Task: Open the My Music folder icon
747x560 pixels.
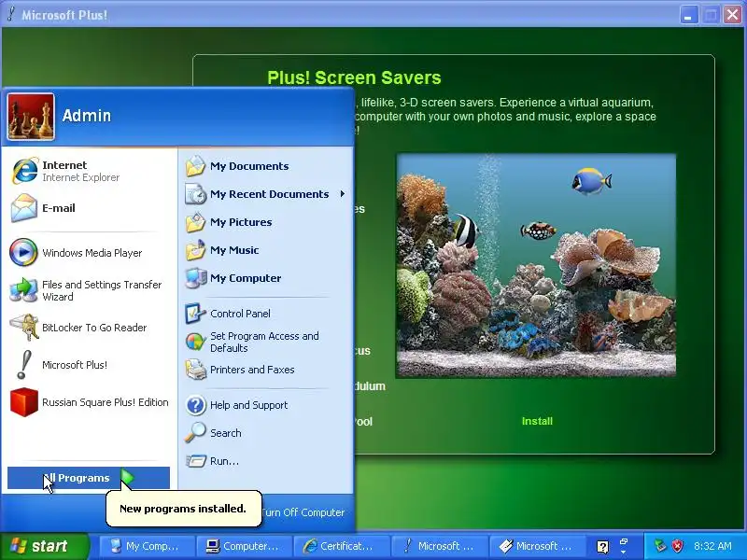Action: pyautogui.click(x=195, y=250)
